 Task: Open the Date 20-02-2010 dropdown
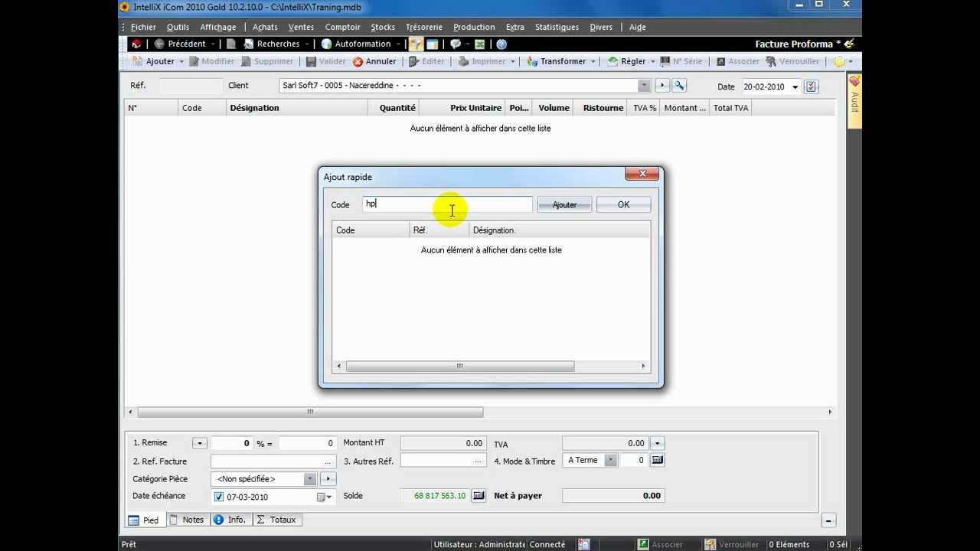tap(795, 87)
